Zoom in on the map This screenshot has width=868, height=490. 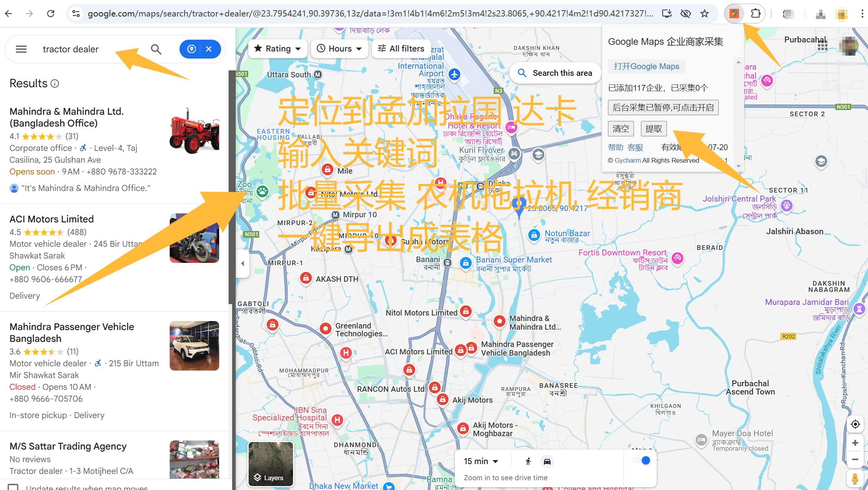click(x=855, y=443)
